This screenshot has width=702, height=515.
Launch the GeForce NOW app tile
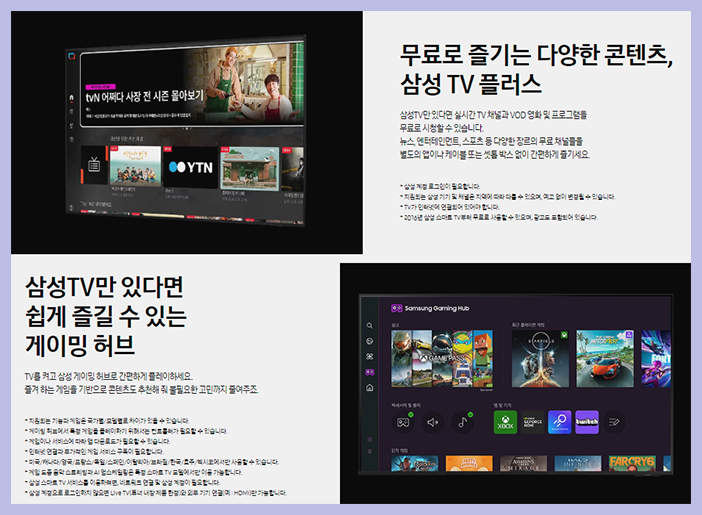tap(532, 422)
